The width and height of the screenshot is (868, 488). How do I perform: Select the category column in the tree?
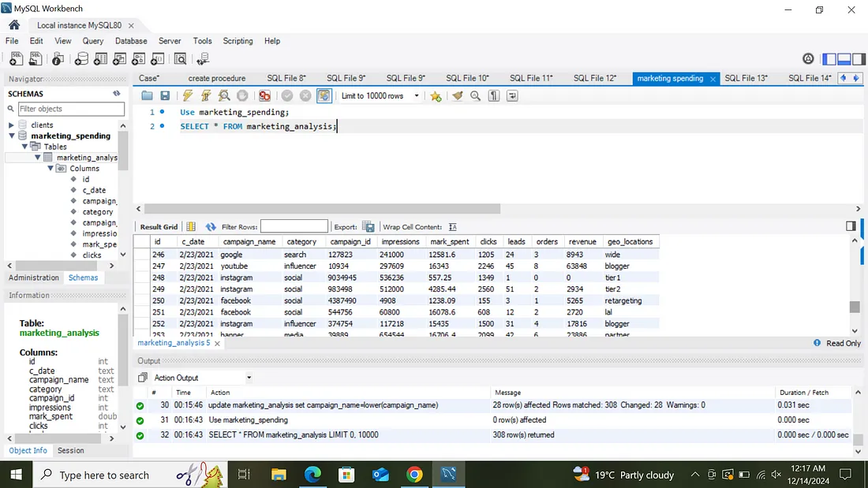click(x=97, y=212)
